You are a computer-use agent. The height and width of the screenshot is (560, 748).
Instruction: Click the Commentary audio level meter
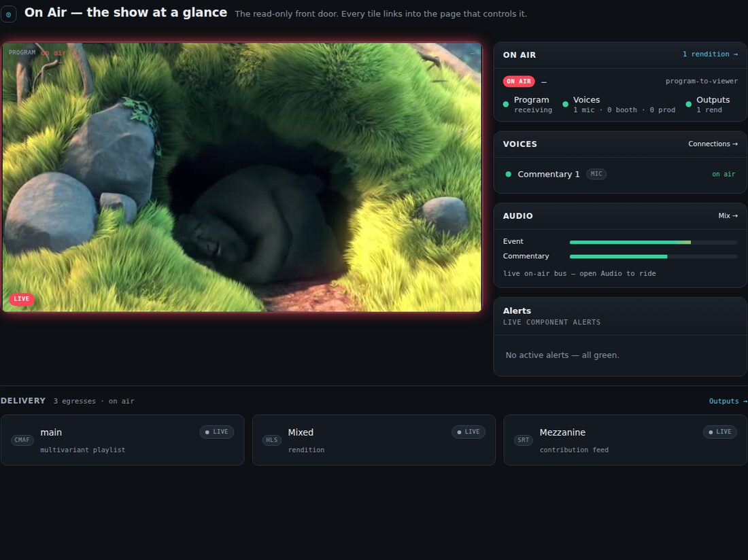(x=653, y=257)
